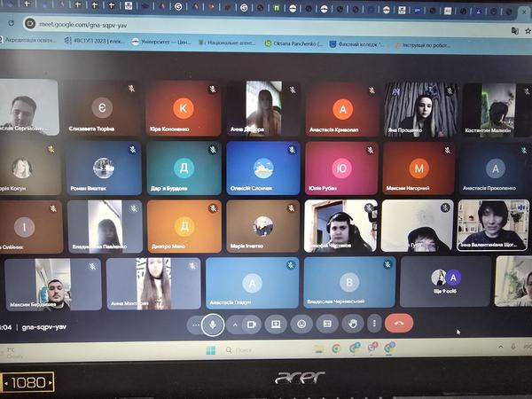Viewport: 532px width, 399px height.
Task: Click the present screen icon
Action: (x=276, y=325)
